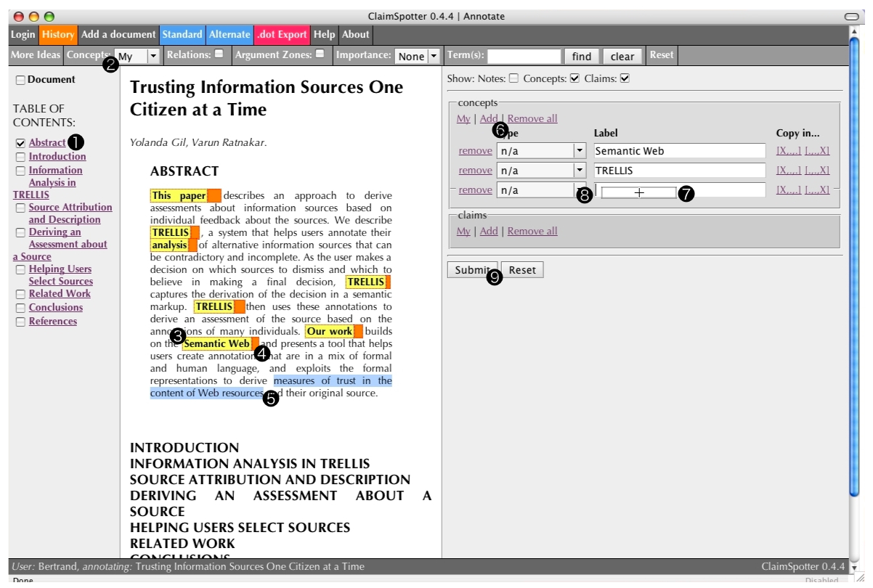The width and height of the screenshot is (873, 588).
Task: Check the Helping Users Select Sources checkbox
Action: (20, 269)
